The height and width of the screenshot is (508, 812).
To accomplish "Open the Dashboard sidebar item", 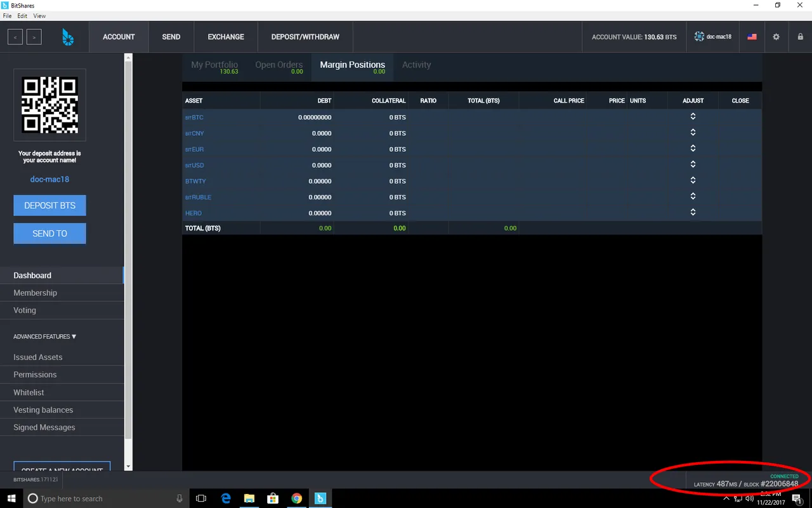I will [62, 275].
